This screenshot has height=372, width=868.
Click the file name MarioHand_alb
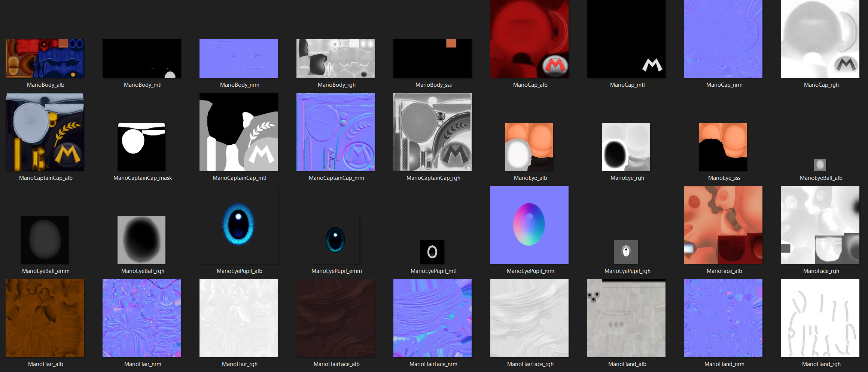coord(627,364)
